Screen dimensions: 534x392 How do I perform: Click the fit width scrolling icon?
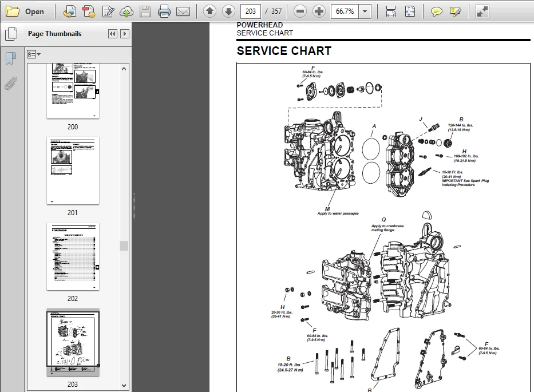[x=390, y=11]
